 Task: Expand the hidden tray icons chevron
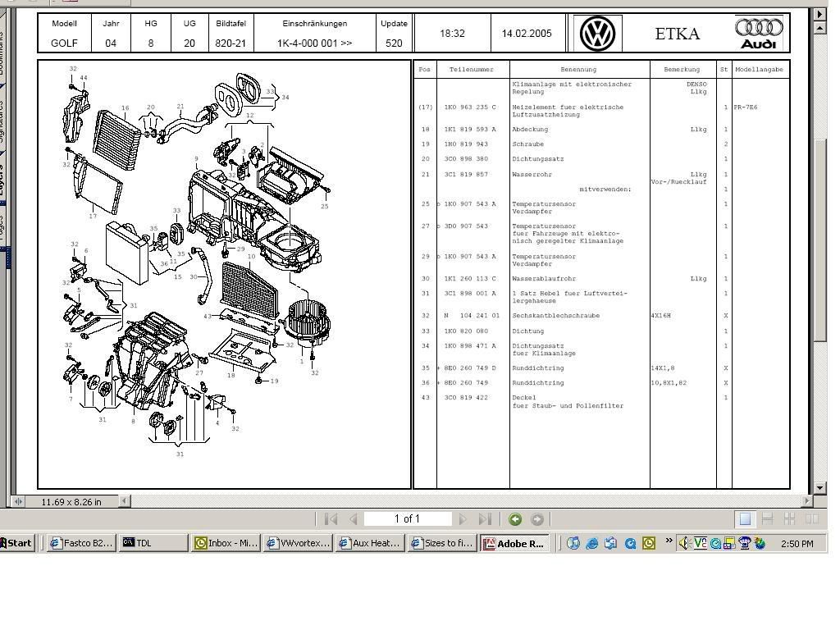pos(669,541)
